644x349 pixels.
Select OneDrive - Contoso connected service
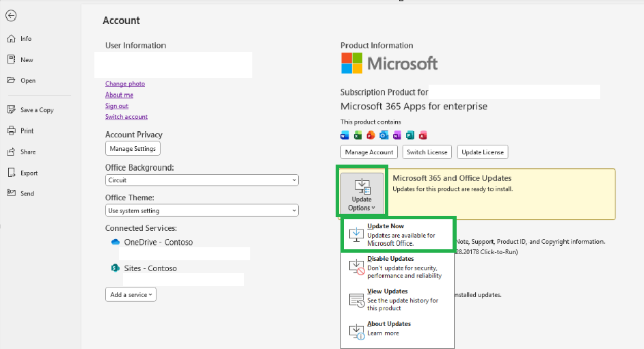click(158, 242)
